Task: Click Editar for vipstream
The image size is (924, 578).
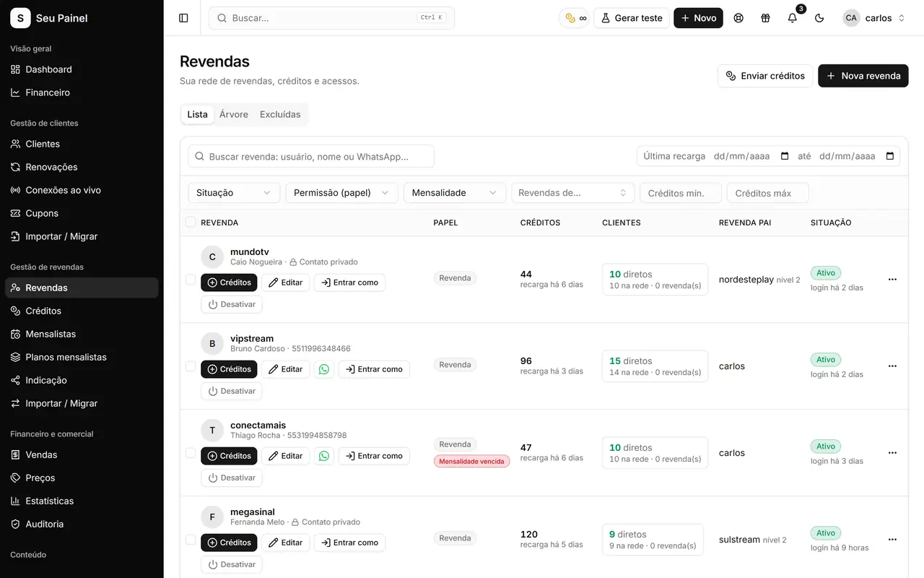Action: pyautogui.click(x=285, y=369)
